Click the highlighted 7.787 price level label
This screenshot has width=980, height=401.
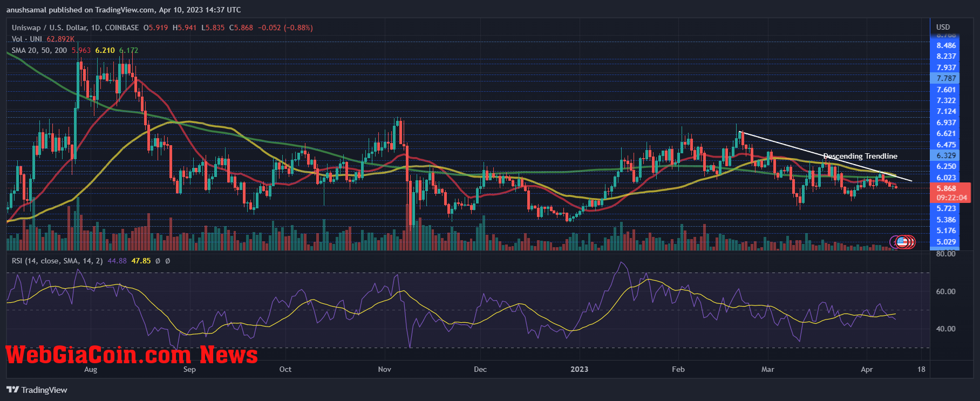pyautogui.click(x=946, y=78)
